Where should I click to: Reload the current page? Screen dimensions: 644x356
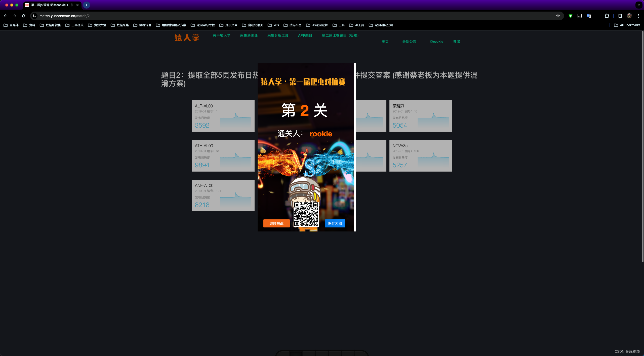coord(24,16)
